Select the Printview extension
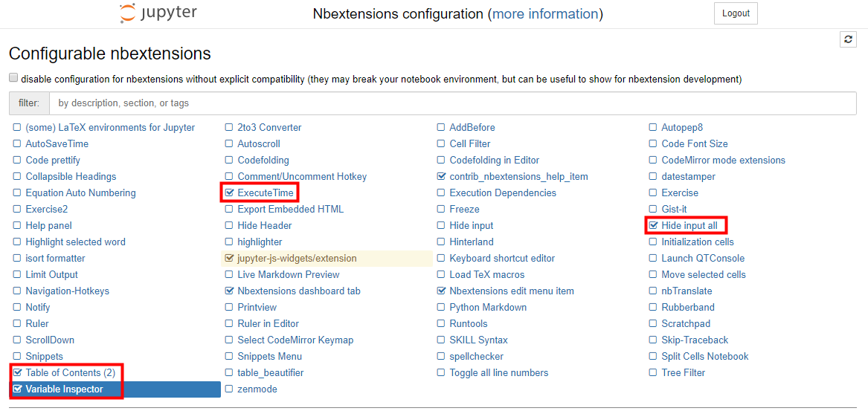Image resolution: width=868 pixels, height=411 pixels. click(x=257, y=307)
